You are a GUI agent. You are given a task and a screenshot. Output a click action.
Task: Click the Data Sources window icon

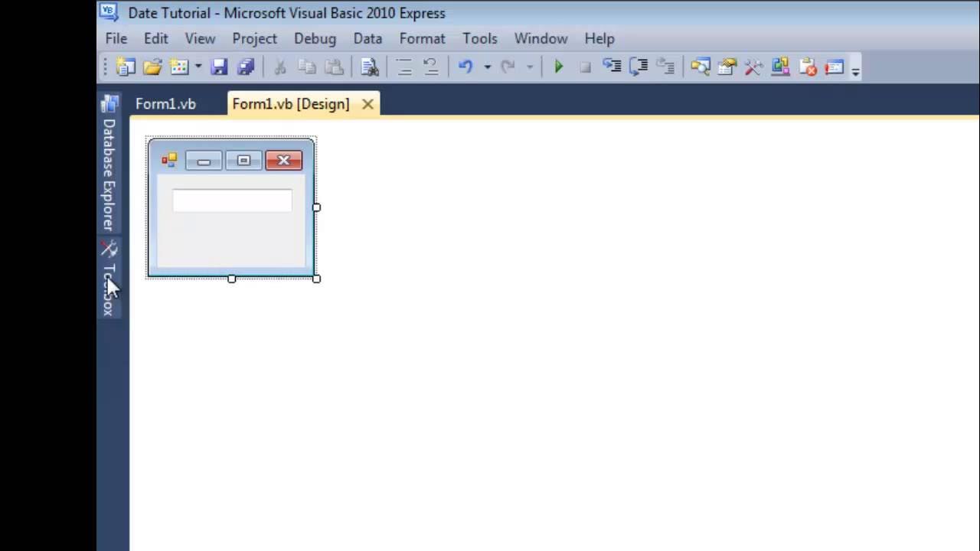click(x=781, y=67)
